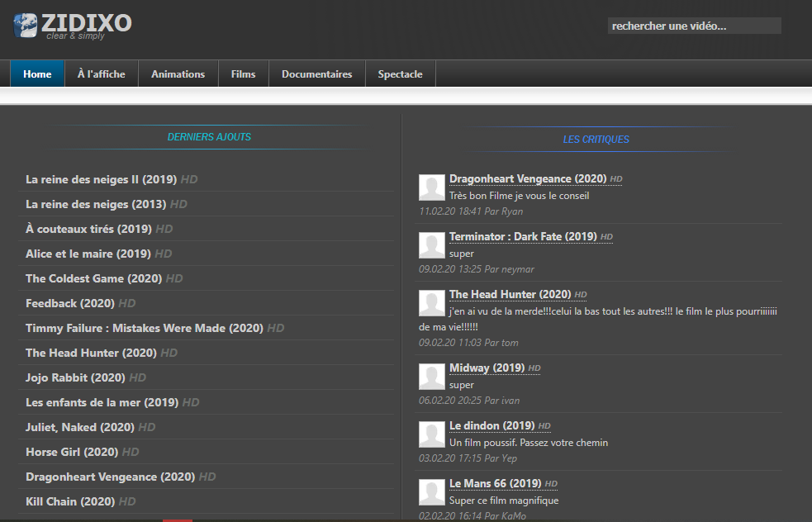Open Le dindon (2019) review link
This screenshot has height=522, width=812.
(500, 425)
